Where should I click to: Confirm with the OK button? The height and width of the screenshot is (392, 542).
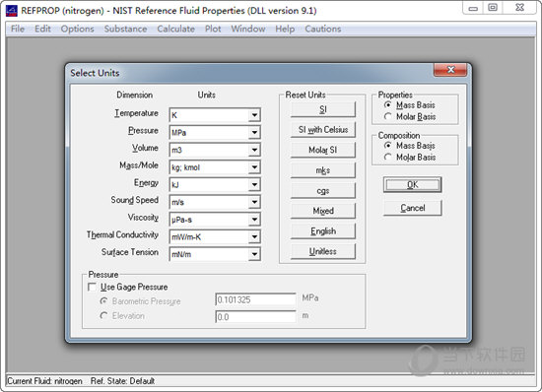tap(412, 185)
